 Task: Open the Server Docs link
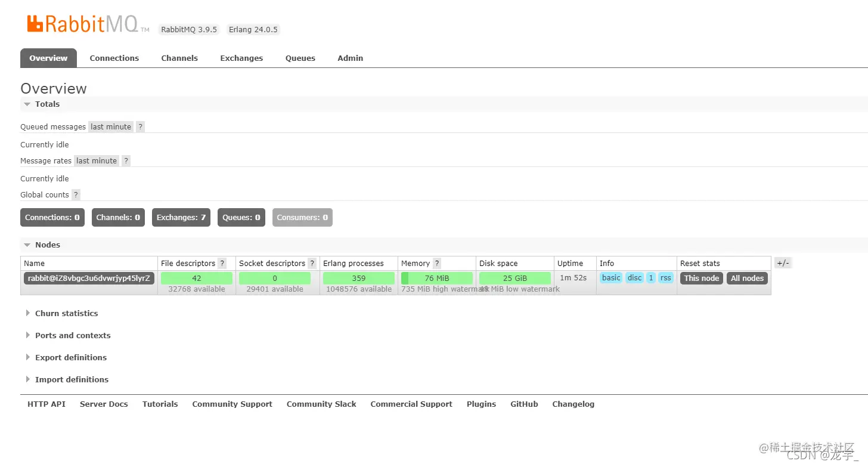click(104, 404)
